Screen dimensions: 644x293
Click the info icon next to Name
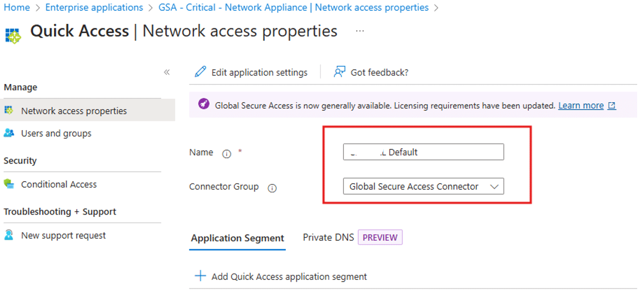(226, 154)
